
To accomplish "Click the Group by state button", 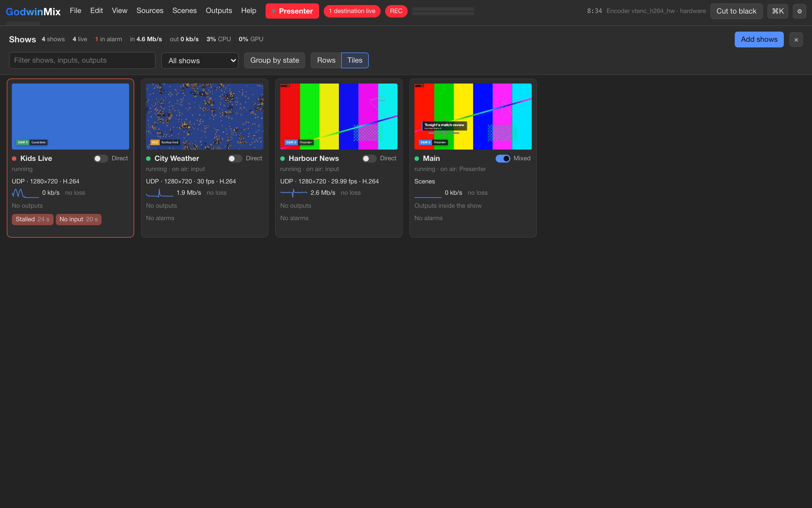I will click(x=274, y=60).
